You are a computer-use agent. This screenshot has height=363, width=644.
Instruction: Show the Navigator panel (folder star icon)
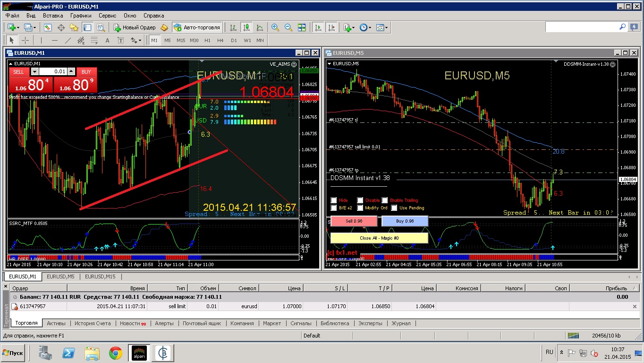[74, 27]
